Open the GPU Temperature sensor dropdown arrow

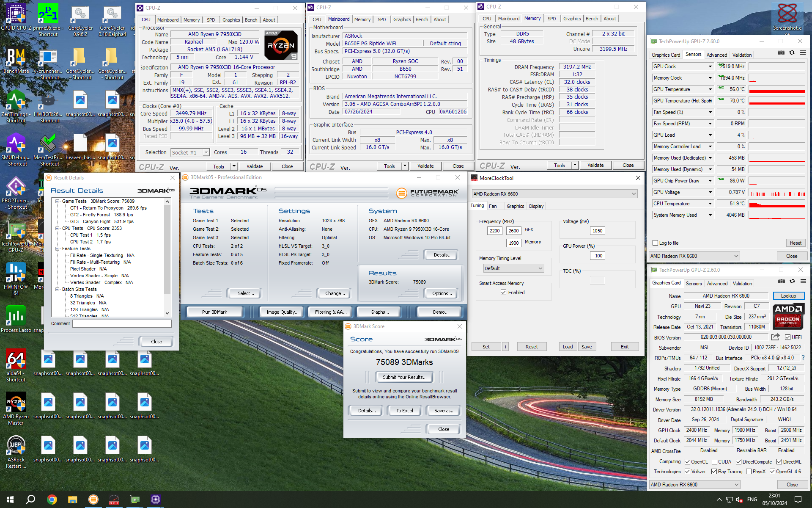tap(710, 89)
